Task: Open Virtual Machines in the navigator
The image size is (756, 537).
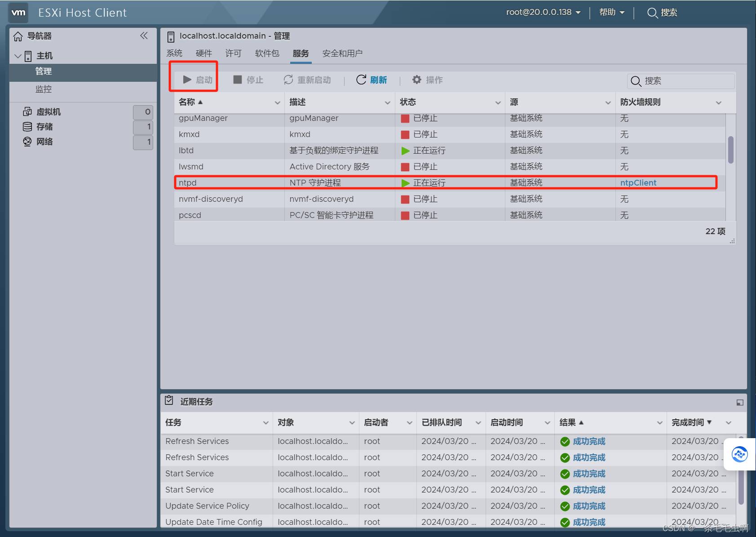Action: click(x=49, y=112)
